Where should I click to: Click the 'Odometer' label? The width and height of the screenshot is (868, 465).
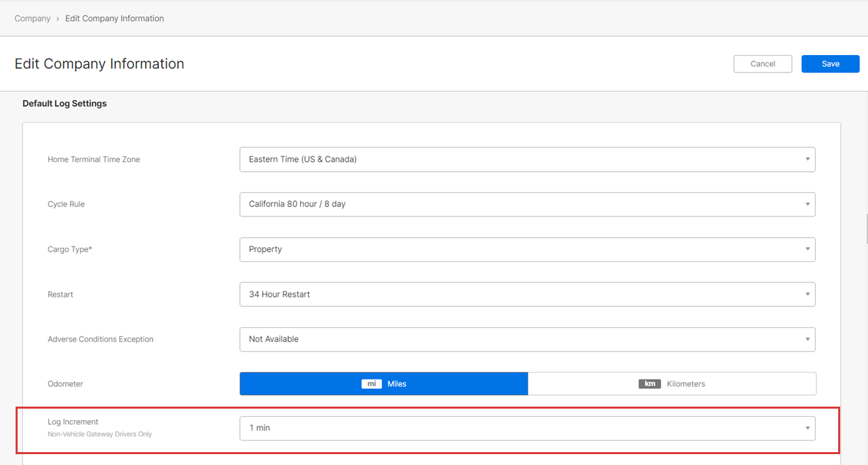click(x=65, y=384)
